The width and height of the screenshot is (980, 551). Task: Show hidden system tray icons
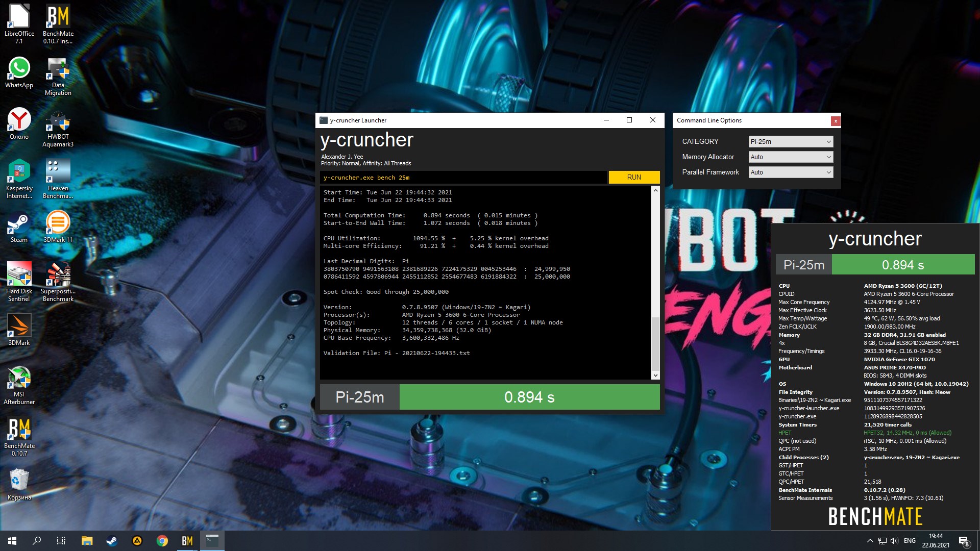pyautogui.click(x=870, y=541)
